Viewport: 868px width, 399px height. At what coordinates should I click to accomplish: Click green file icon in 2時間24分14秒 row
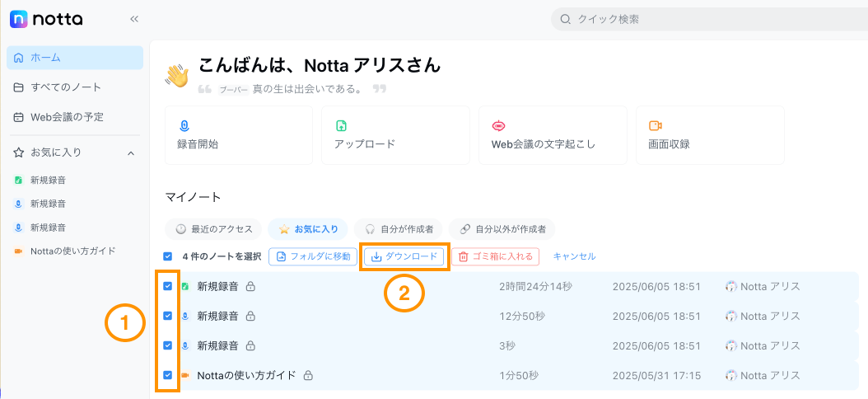point(185,287)
